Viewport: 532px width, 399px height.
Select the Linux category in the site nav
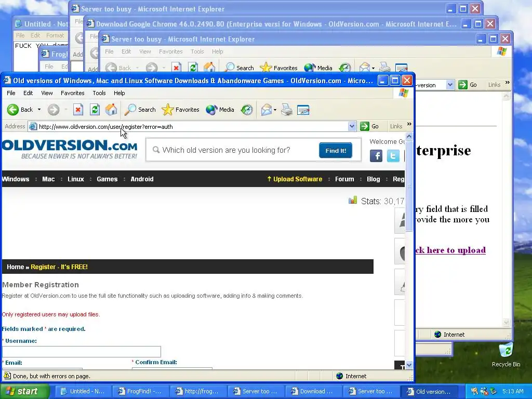tap(76, 179)
